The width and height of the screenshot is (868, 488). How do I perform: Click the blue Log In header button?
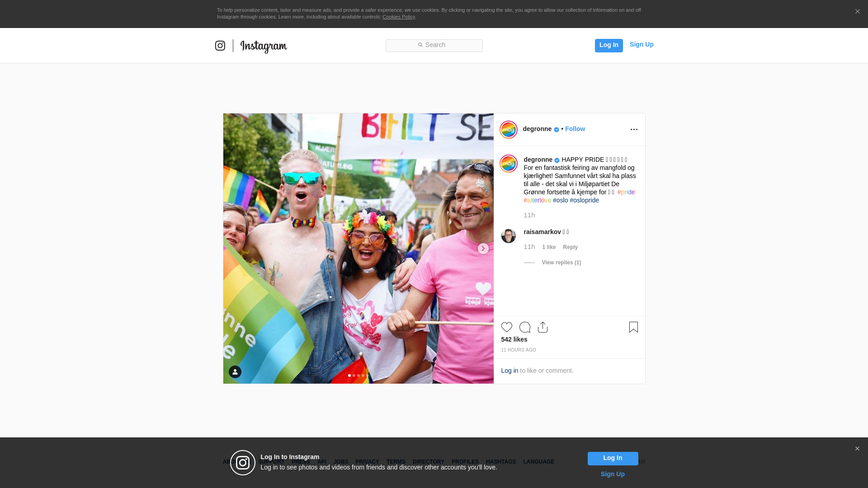tap(609, 45)
